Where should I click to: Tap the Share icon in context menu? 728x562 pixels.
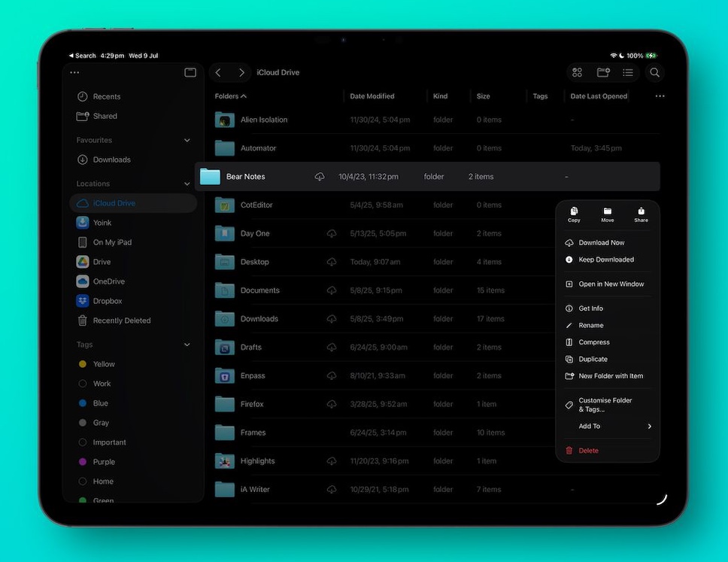click(641, 214)
